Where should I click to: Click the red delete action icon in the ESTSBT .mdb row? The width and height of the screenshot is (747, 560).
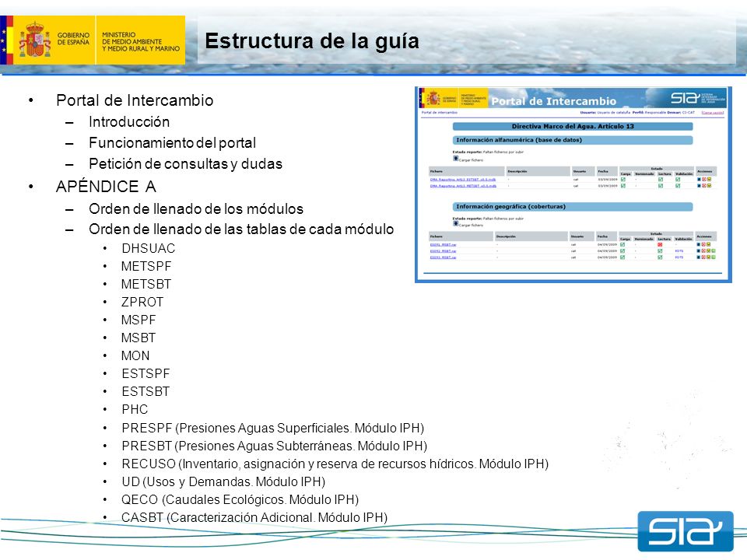703,179
